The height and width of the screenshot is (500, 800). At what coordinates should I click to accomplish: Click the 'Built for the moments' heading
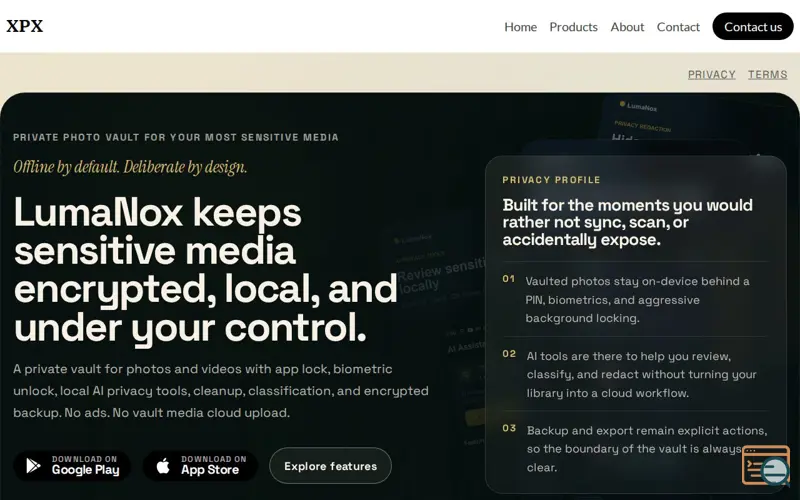[628, 222]
